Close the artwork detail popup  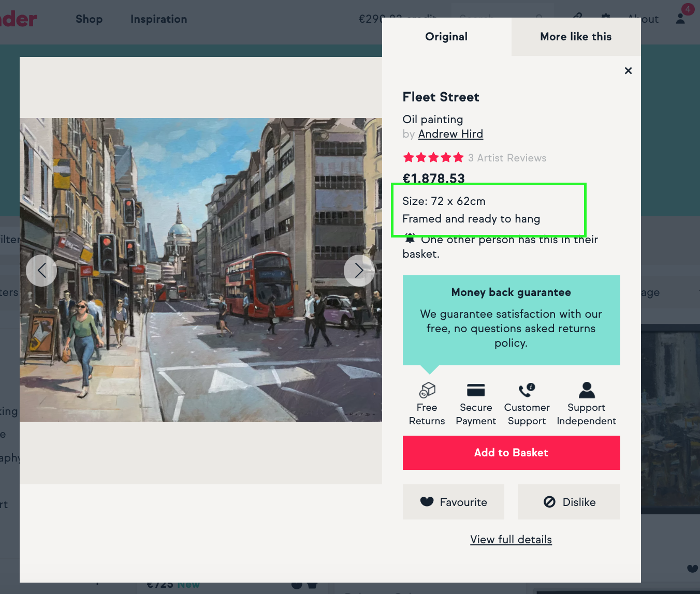tap(628, 71)
